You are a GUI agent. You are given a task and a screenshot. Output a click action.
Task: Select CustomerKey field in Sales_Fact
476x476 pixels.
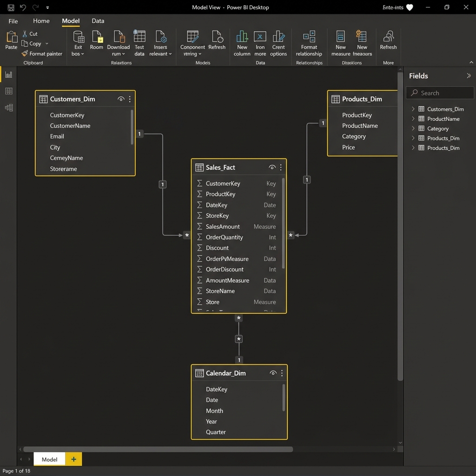click(x=237, y=183)
